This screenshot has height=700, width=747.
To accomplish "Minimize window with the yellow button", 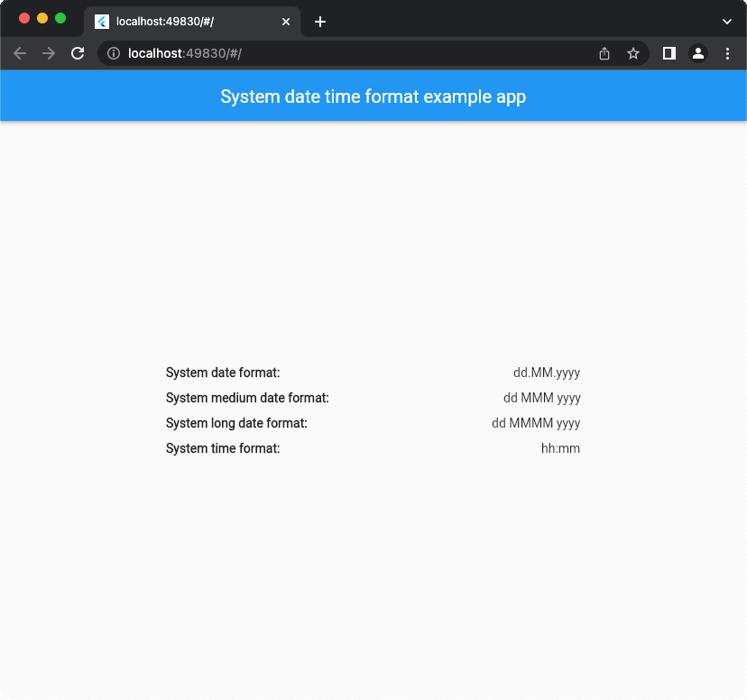I will click(42, 18).
